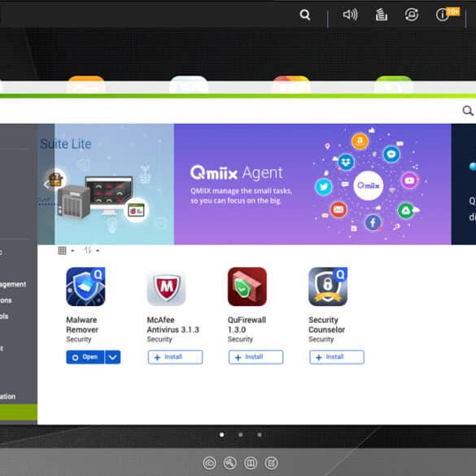Click the McAfee Antivirus 3.1.3 title
This screenshot has height=476, width=476.
coord(172,325)
